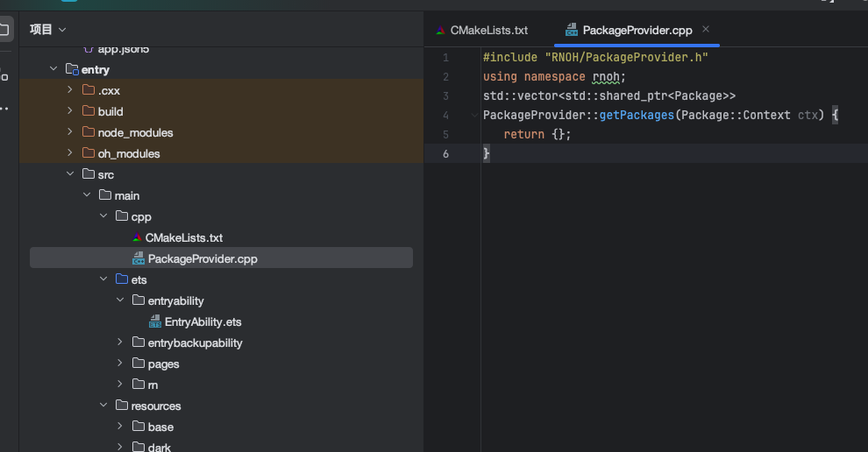Select the pages folder icon
Image resolution: width=868 pixels, height=452 pixels.
139,364
